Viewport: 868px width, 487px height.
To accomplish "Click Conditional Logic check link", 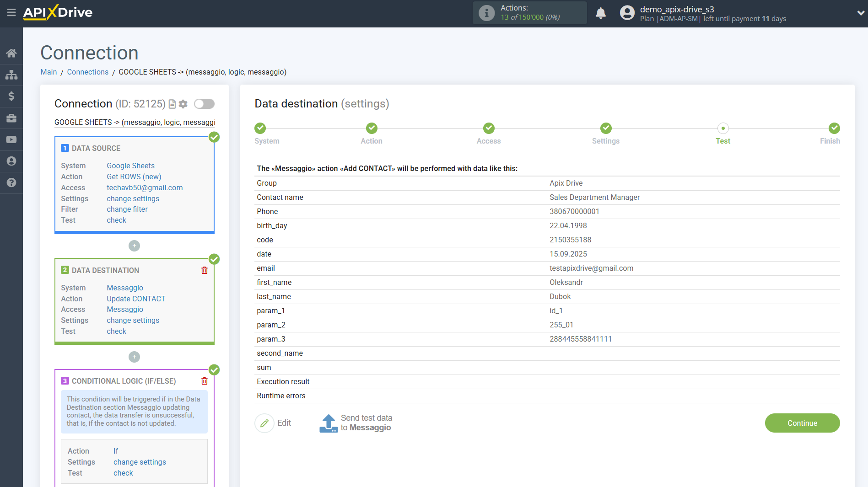I will (124, 473).
